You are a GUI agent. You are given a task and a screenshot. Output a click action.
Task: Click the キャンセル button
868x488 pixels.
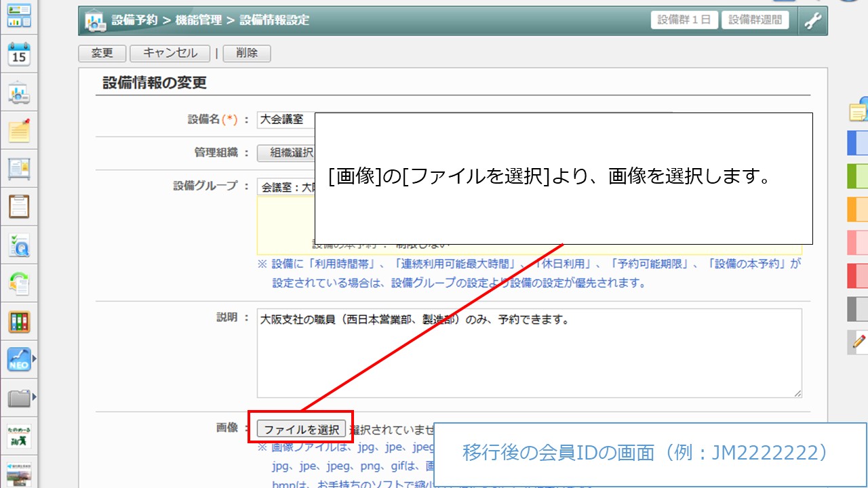170,53
